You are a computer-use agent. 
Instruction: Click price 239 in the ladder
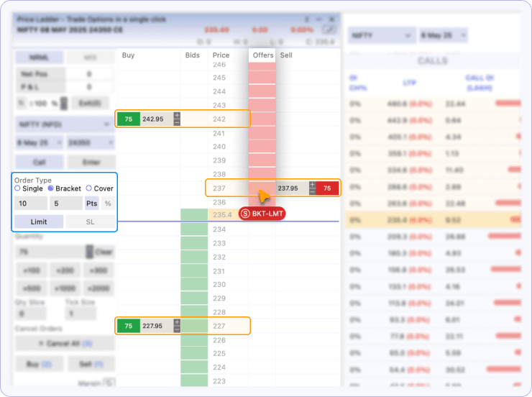pyautogui.click(x=219, y=160)
